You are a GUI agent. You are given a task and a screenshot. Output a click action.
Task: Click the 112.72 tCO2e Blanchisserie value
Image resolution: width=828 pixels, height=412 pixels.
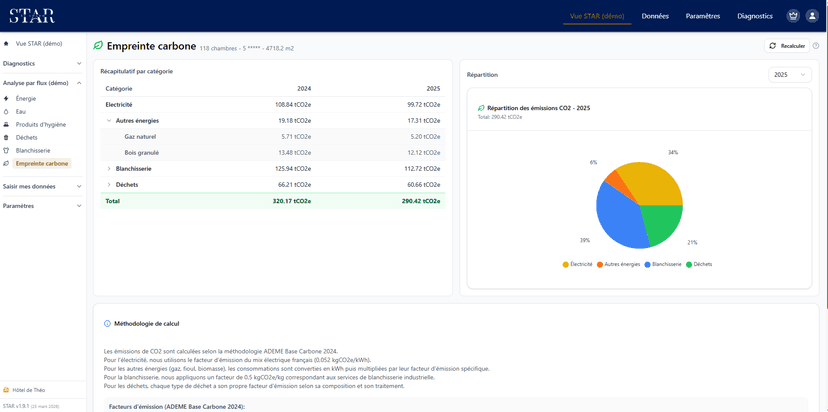click(422, 168)
